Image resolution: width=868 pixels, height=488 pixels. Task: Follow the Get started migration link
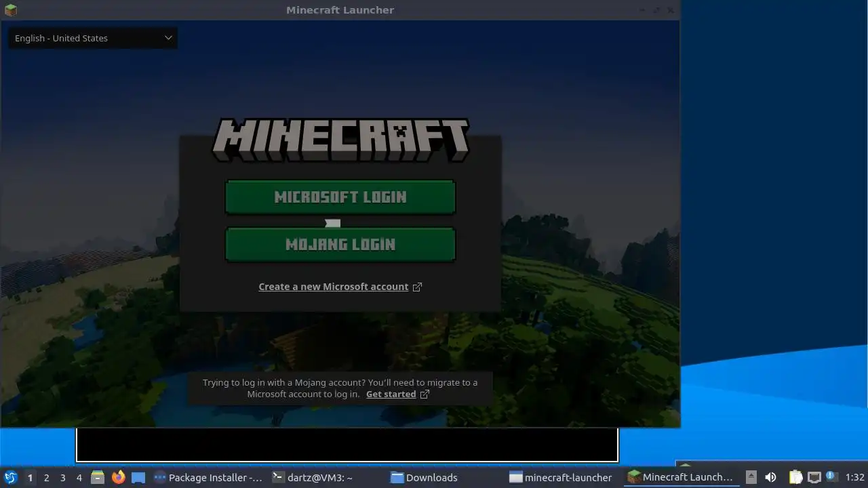tap(391, 394)
